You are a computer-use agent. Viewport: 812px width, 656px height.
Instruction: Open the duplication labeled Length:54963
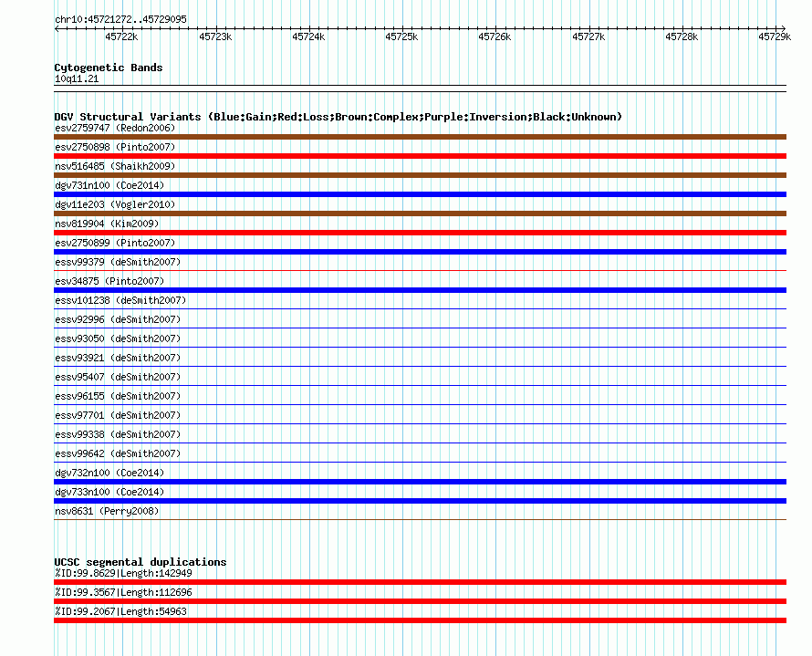(120, 611)
